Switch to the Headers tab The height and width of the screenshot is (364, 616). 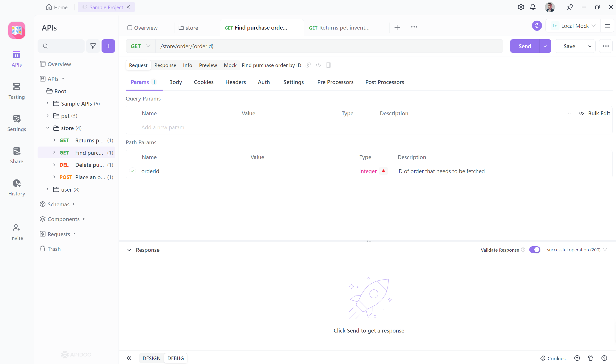[235, 82]
